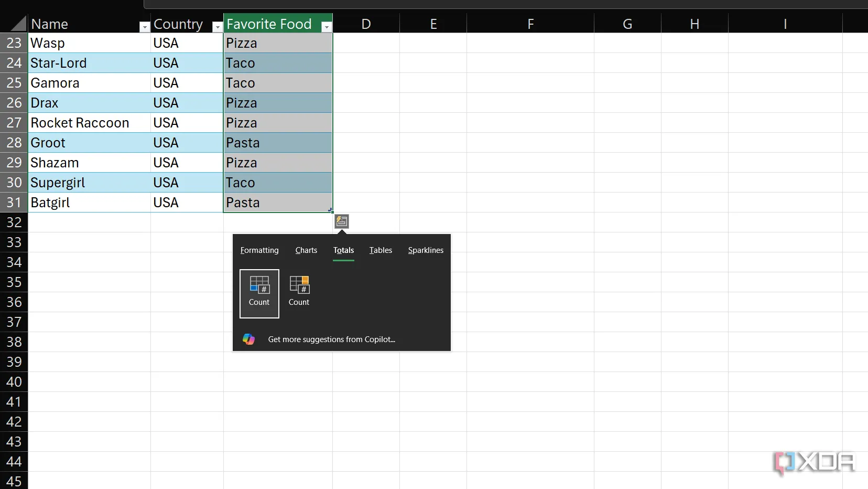Screen dimensions: 868x489
Task: Click the cell containing Groot
Action: point(89,143)
